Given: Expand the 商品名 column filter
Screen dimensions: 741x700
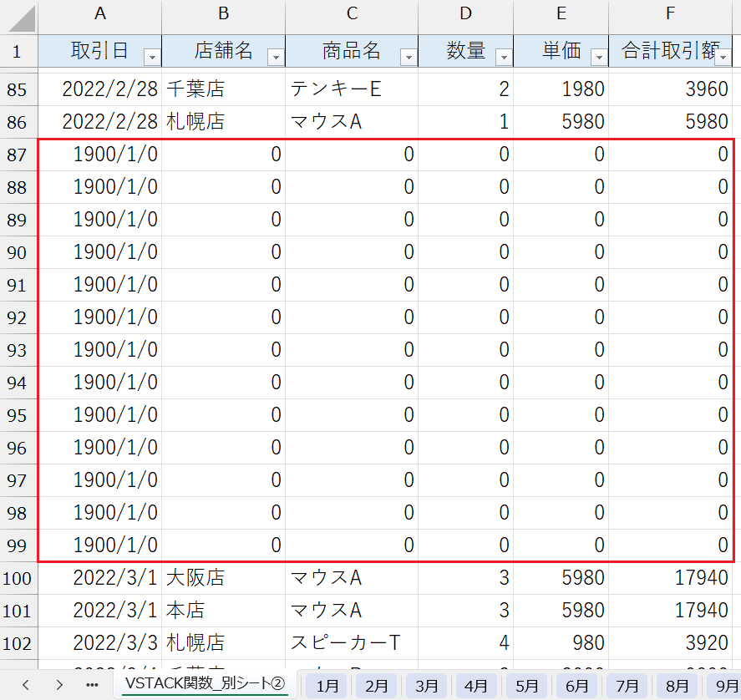Looking at the screenshot, I should point(408,57).
